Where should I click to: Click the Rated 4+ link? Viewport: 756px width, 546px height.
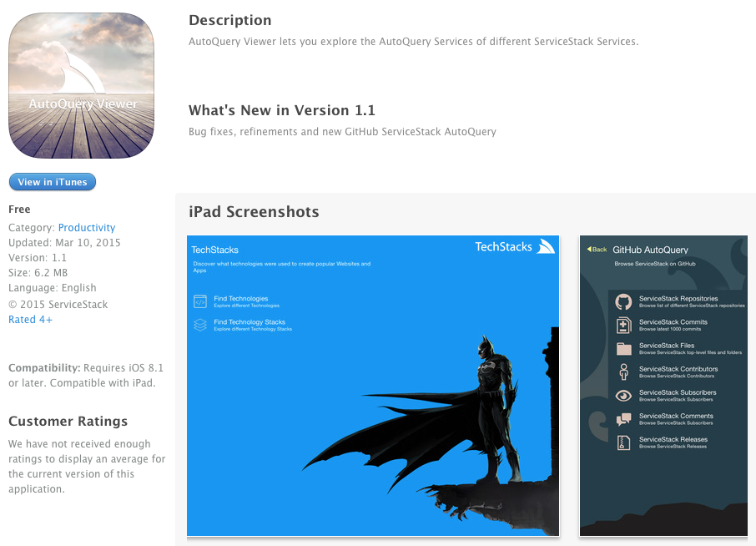tap(30, 319)
